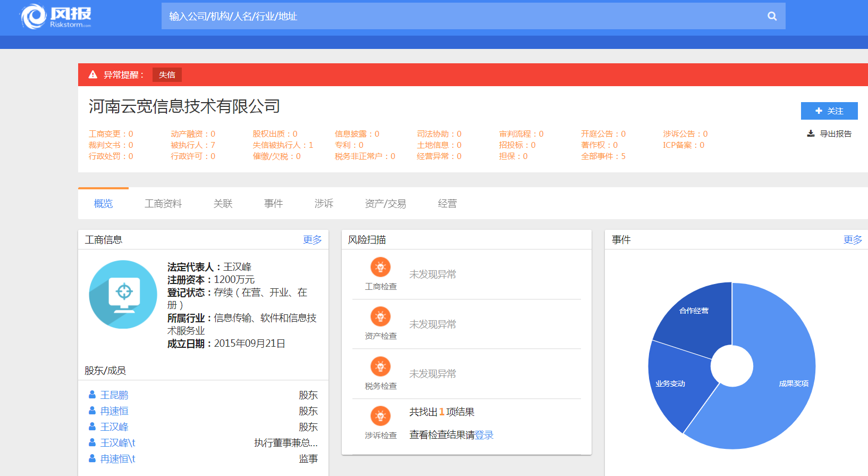Click the 关注 follow button
868x476 pixels.
pyautogui.click(x=829, y=111)
